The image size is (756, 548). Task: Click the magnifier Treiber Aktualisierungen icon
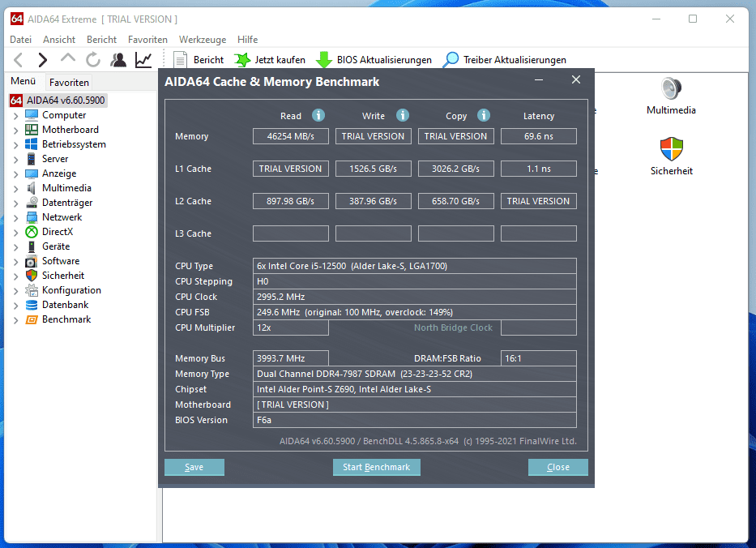(x=451, y=60)
